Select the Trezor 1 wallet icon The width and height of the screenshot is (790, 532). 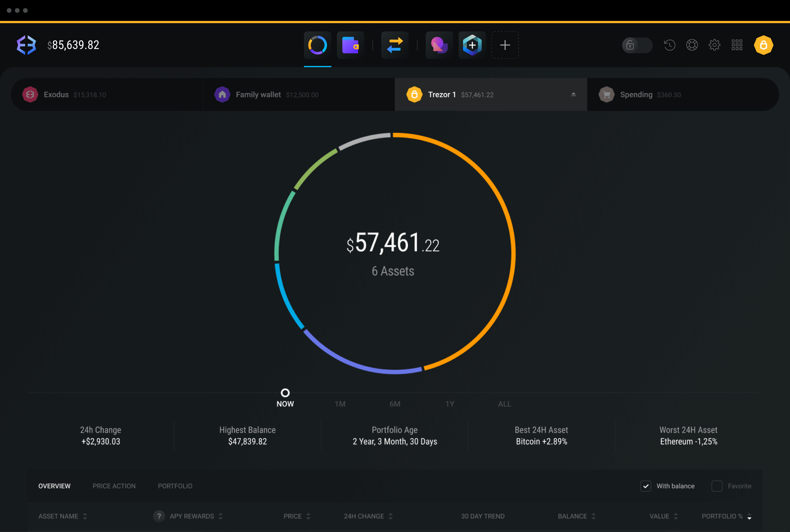[414, 94]
